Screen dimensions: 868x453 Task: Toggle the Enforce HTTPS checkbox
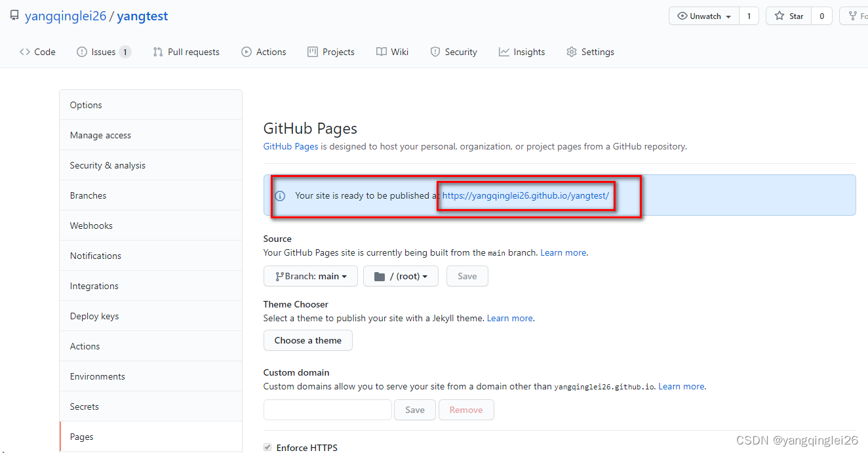click(x=267, y=447)
